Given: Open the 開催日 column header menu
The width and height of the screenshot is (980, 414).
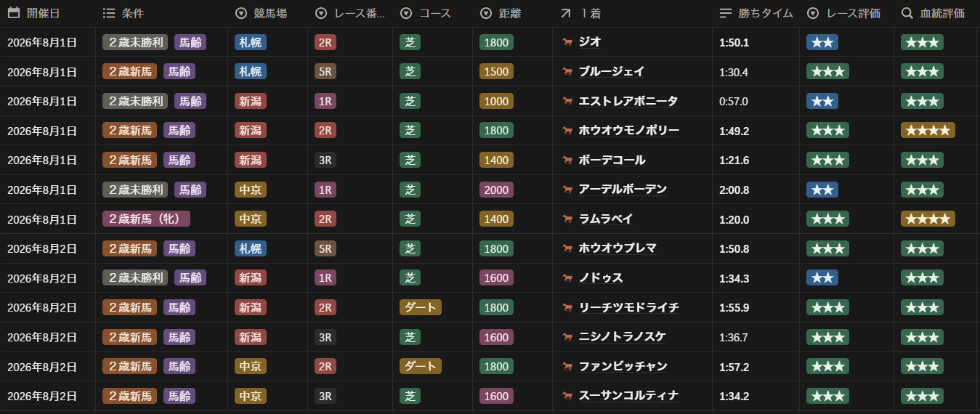Looking at the screenshot, I should tap(48, 13).
